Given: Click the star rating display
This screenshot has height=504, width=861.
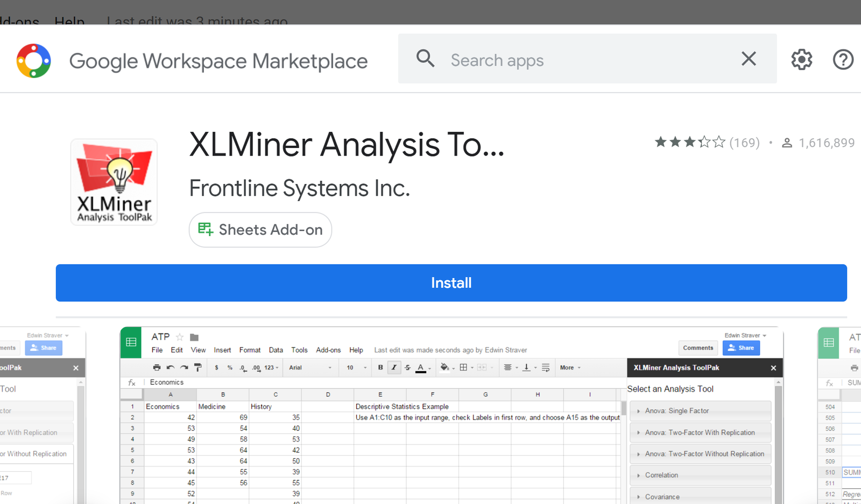Looking at the screenshot, I should pyautogui.click(x=690, y=143).
